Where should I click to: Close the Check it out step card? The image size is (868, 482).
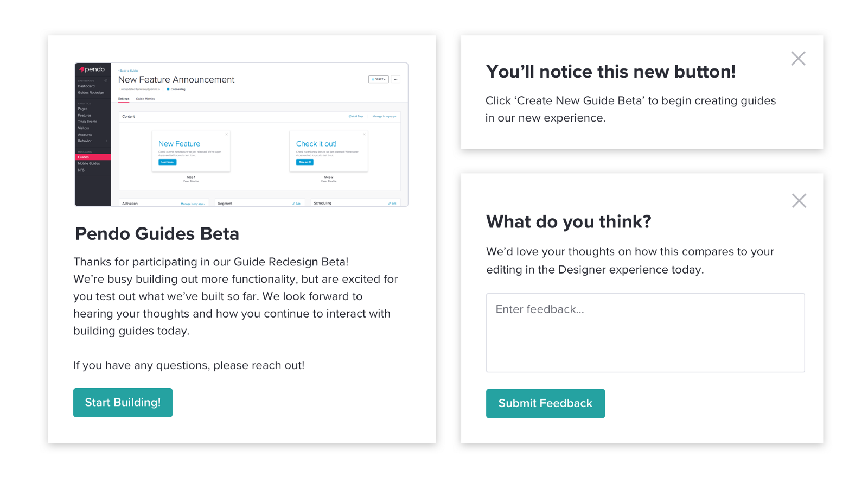click(x=364, y=134)
